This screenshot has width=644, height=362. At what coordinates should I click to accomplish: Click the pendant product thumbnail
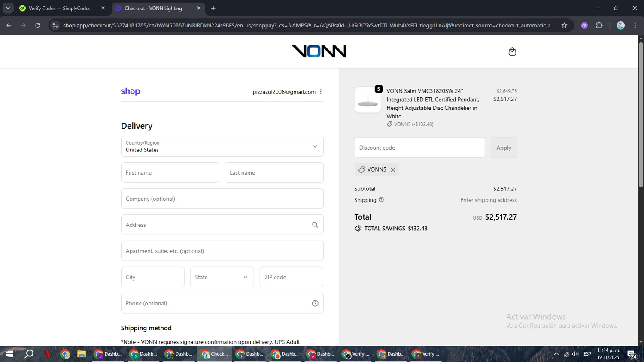(368, 100)
